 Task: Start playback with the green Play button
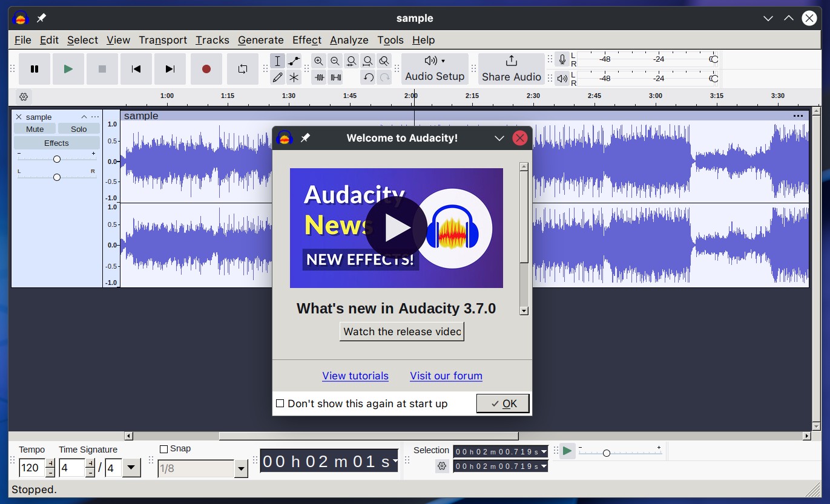(68, 69)
